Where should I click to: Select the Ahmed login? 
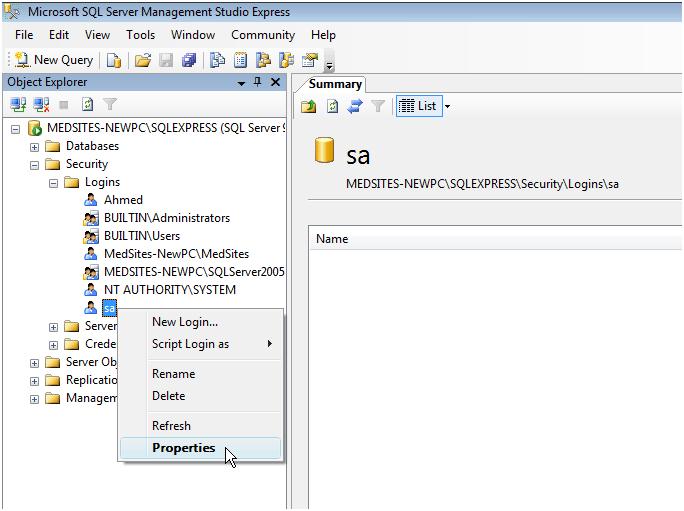pyautogui.click(x=123, y=200)
